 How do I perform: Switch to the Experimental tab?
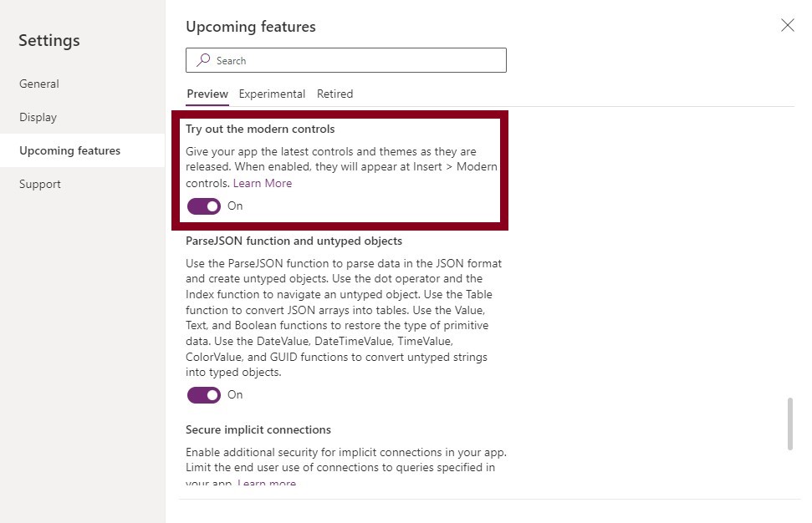(272, 94)
